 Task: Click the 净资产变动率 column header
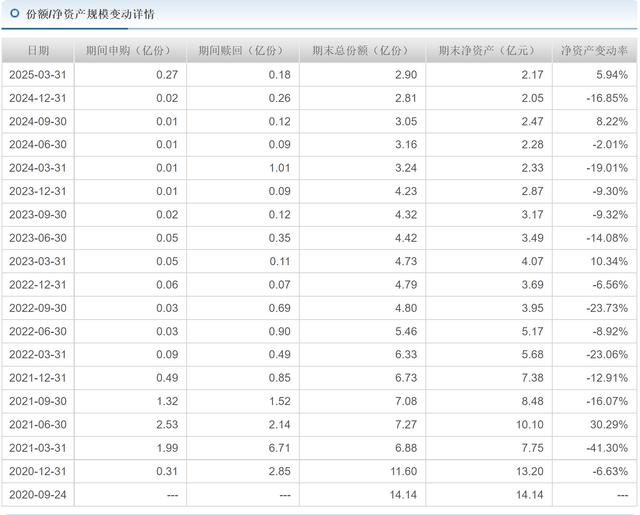pos(594,51)
